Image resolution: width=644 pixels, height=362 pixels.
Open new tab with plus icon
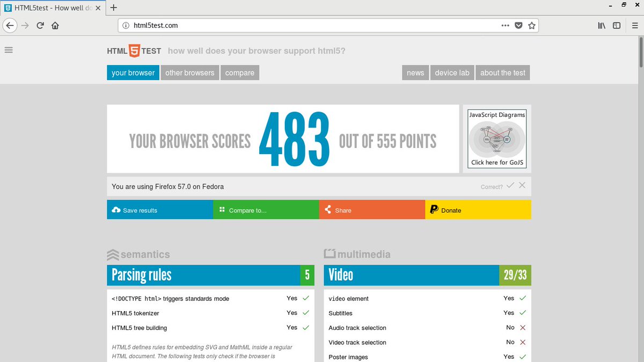[113, 8]
